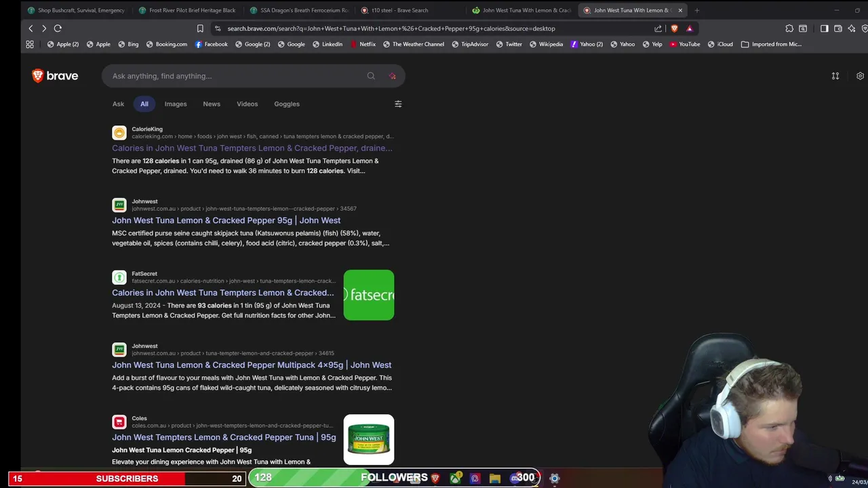Viewport: 868px width, 488px height.
Task: Switch to the Ask search tab
Action: tap(118, 104)
